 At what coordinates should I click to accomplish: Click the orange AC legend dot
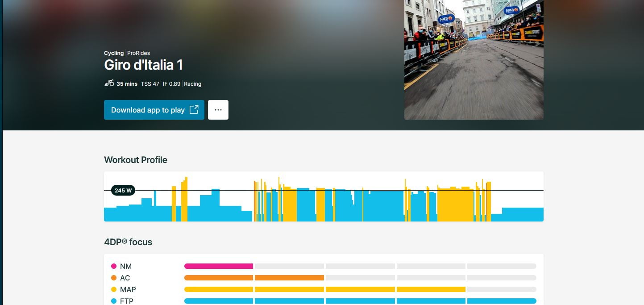coord(114,278)
